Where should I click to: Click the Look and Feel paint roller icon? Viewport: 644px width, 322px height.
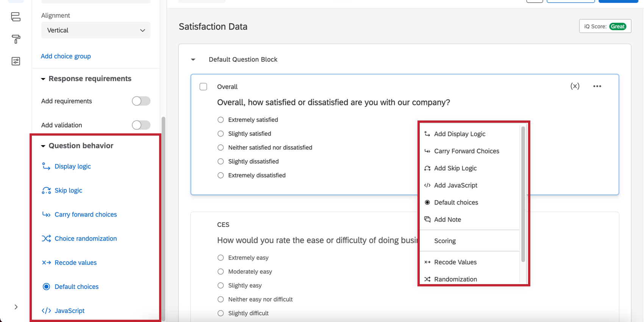(16, 39)
